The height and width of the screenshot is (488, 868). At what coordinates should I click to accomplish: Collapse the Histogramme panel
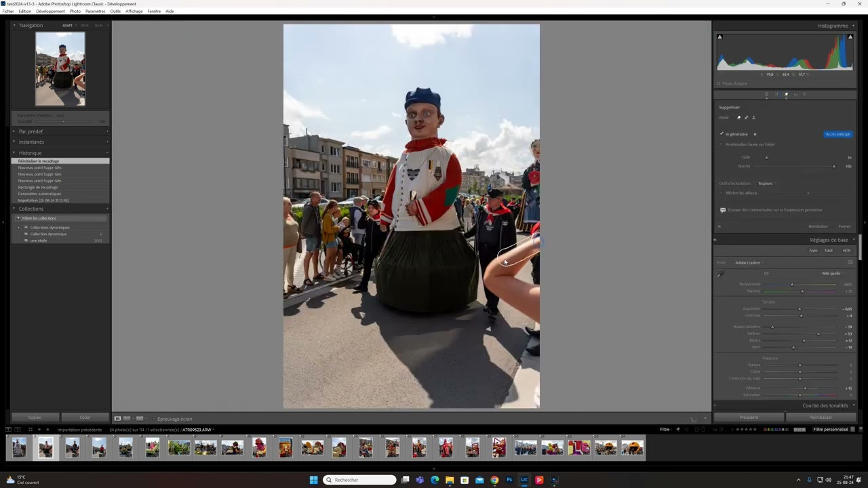click(x=854, y=26)
